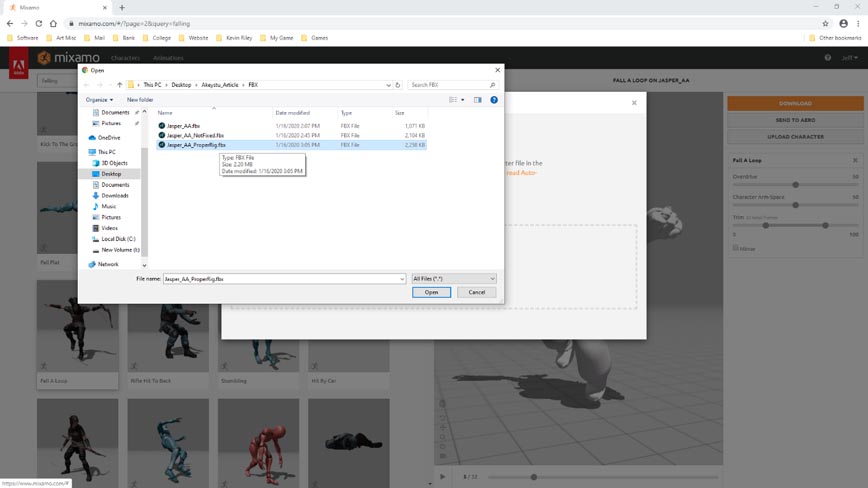Screen dimensions: 868x488
Task: Open the Organize menu in the dialog
Action: click(x=99, y=100)
